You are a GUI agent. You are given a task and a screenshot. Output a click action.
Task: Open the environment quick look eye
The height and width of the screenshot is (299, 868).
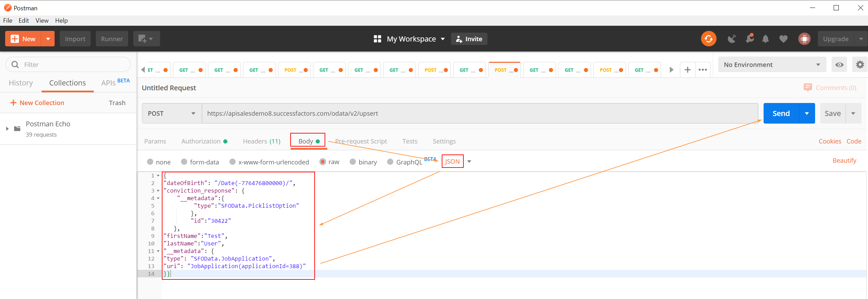click(839, 65)
